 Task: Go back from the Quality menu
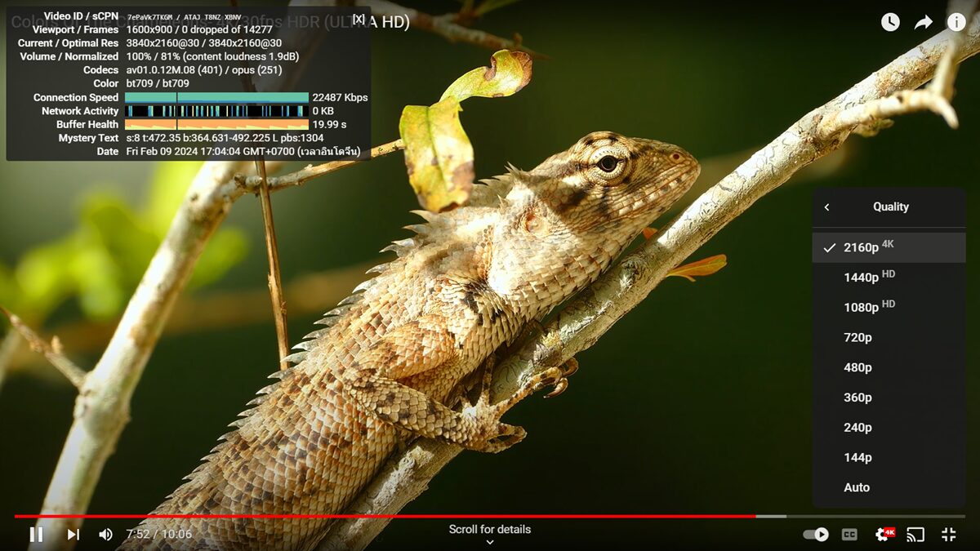[826, 207]
